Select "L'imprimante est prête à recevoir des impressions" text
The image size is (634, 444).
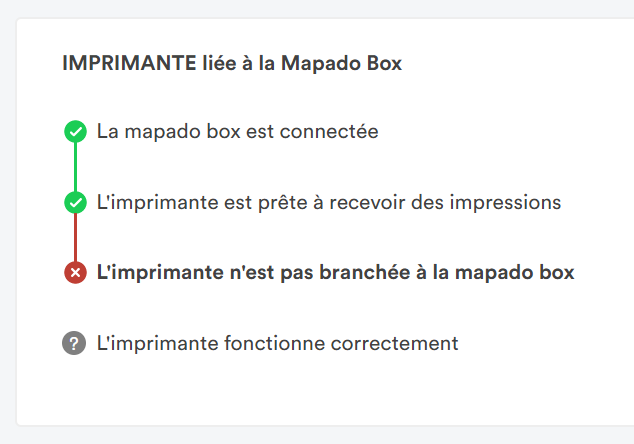(x=328, y=202)
